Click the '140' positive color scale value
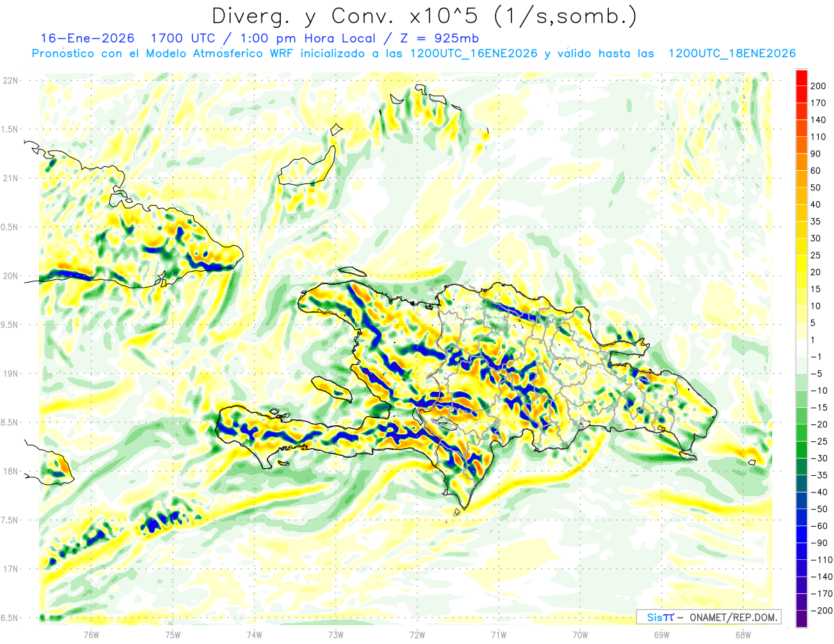The image size is (834, 644). [818, 120]
